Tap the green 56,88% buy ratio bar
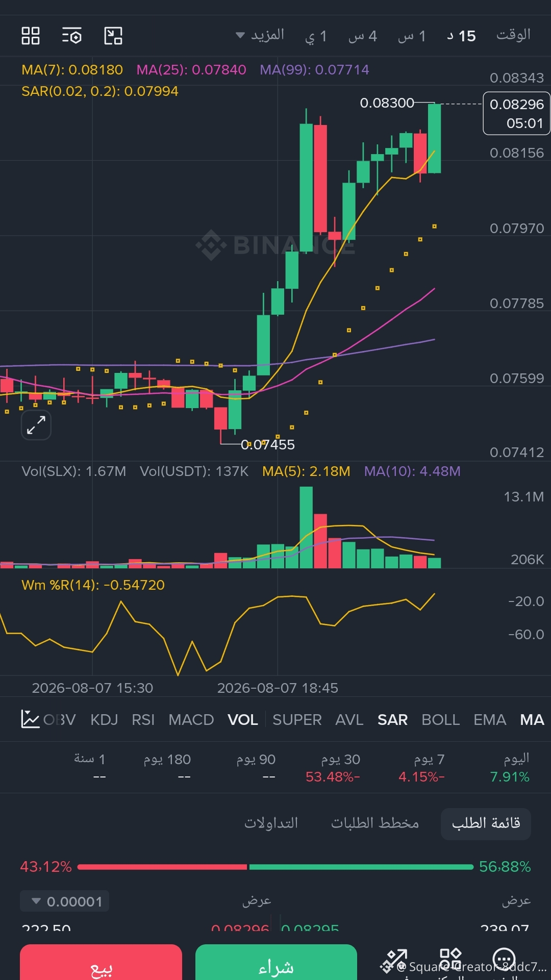Viewport: 551px width, 980px height. (x=361, y=867)
